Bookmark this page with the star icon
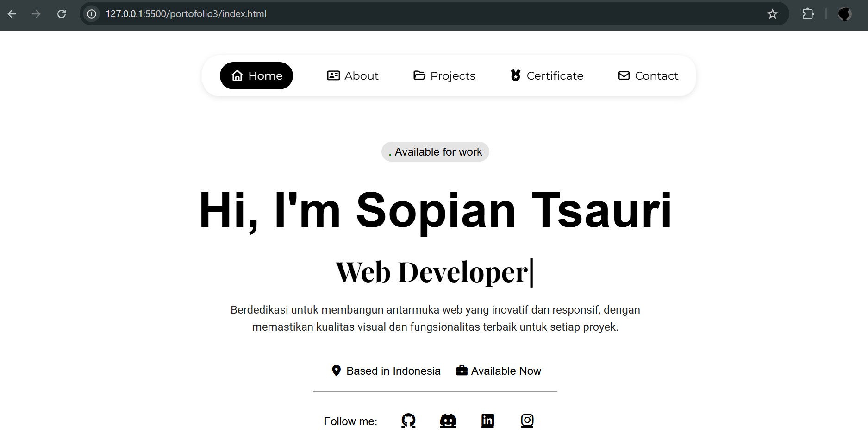868x434 pixels. (773, 14)
